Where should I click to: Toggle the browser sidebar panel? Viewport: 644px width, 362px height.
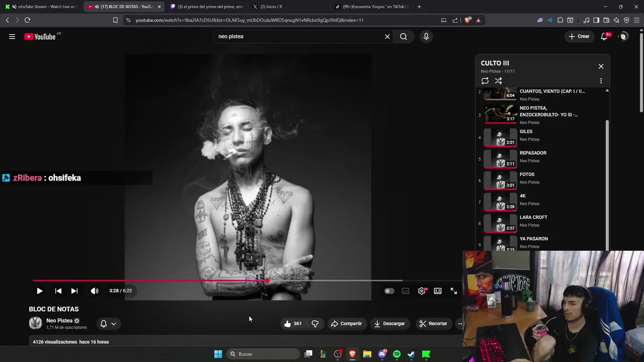click(596, 20)
